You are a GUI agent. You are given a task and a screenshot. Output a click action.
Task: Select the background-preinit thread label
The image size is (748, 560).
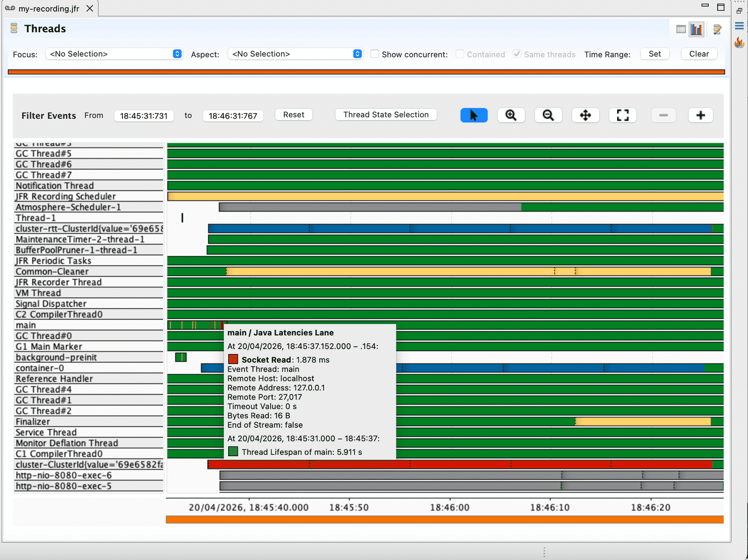pyautogui.click(x=88, y=357)
